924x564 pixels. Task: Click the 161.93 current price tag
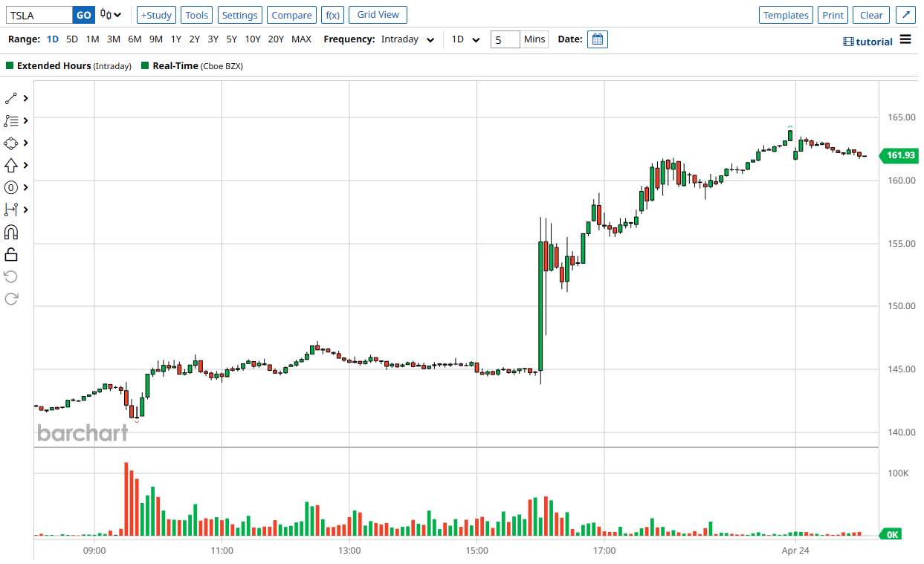click(900, 155)
